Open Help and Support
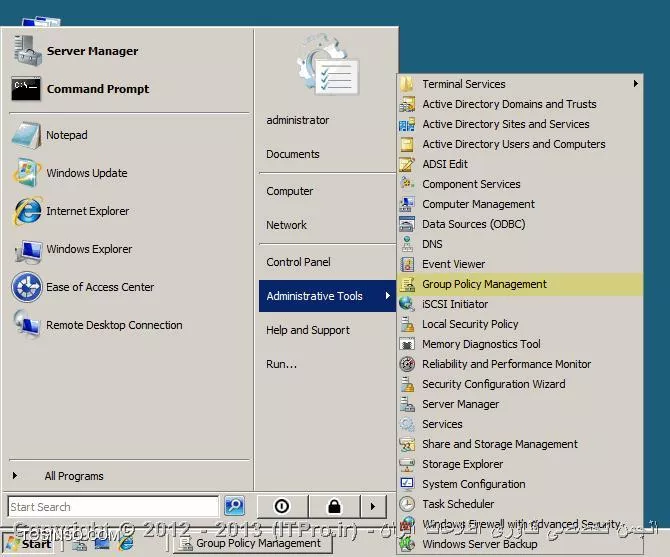 308,330
